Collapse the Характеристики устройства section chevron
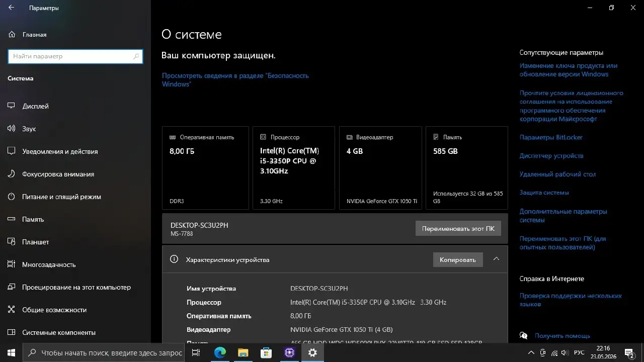 496,259
